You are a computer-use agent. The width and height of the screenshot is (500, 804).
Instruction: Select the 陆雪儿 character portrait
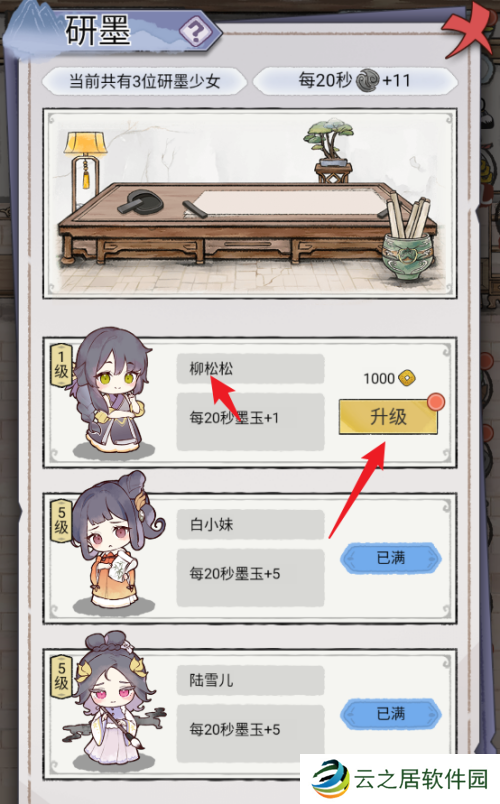114,700
